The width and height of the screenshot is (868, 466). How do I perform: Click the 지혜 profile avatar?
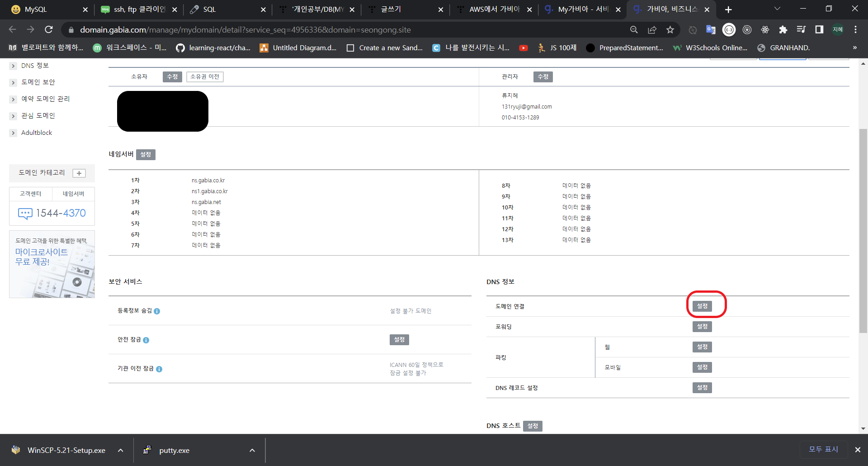(837, 29)
